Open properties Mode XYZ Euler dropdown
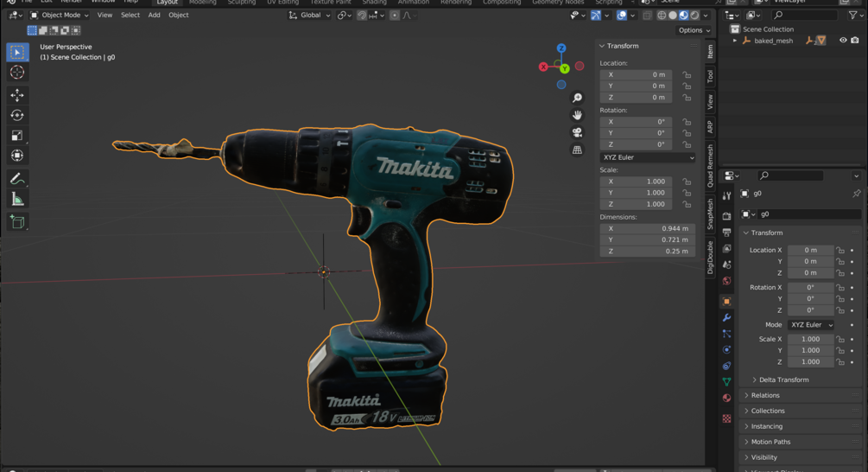868x472 pixels. pyautogui.click(x=812, y=325)
